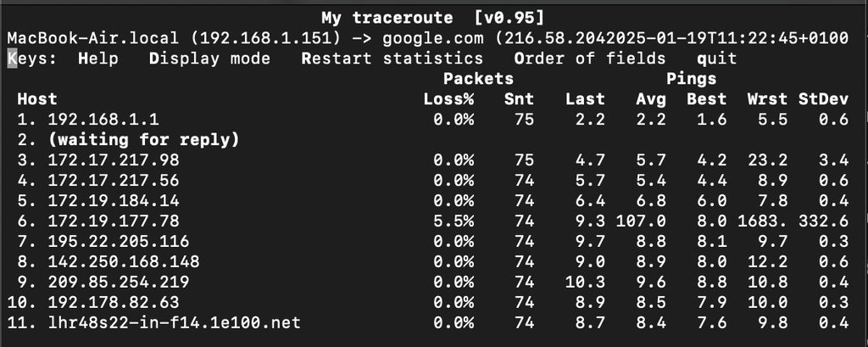Image resolution: width=868 pixels, height=347 pixels.
Task: Click the 5.5% loss value
Action: point(453,221)
